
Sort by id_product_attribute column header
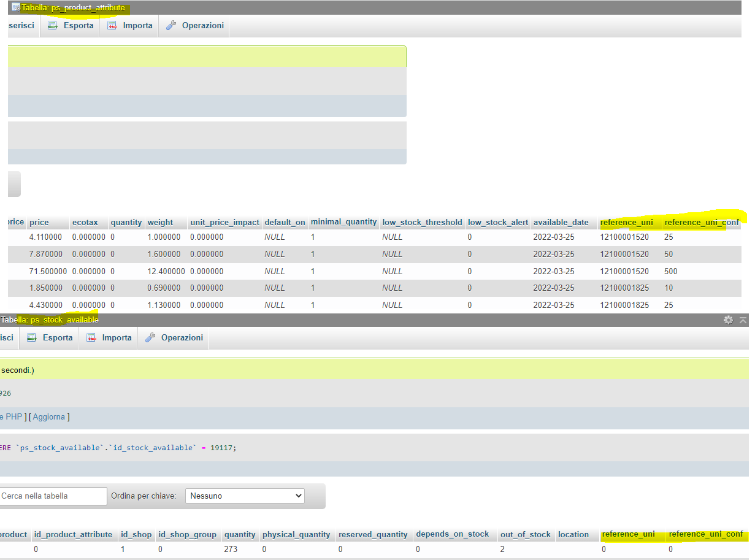(73, 534)
